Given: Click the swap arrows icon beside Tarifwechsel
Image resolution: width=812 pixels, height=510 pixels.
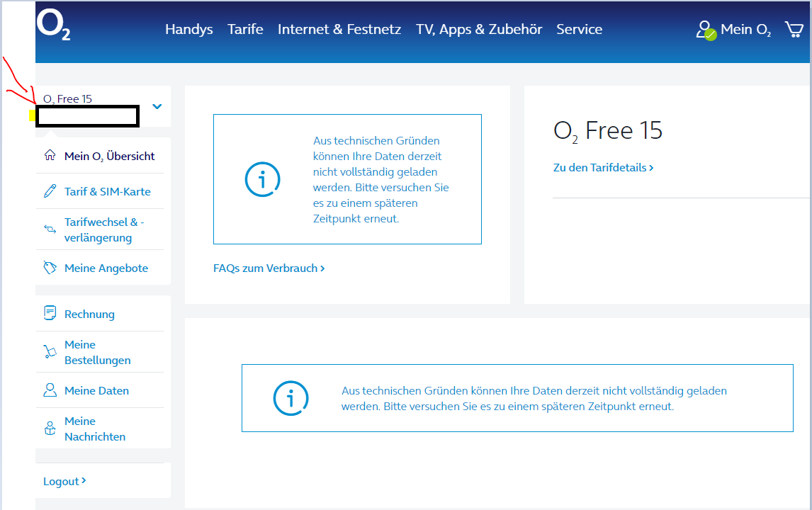Looking at the screenshot, I should tap(50, 229).
